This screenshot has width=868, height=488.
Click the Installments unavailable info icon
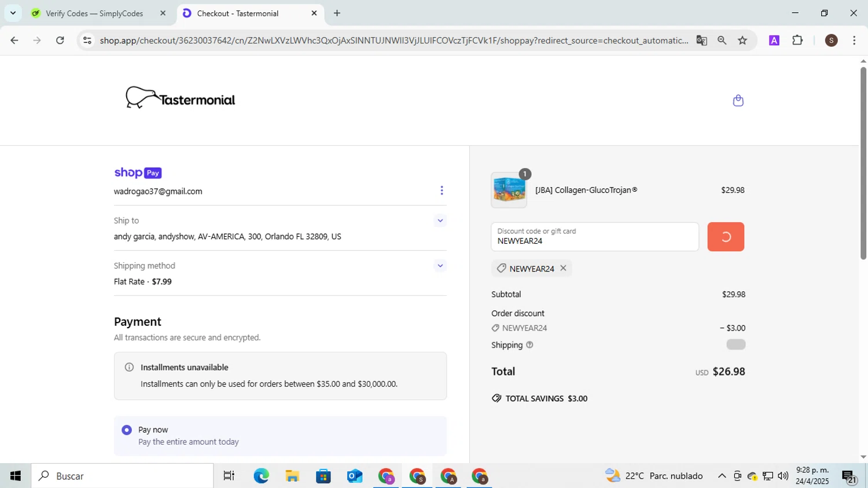pyautogui.click(x=129, y=367)
